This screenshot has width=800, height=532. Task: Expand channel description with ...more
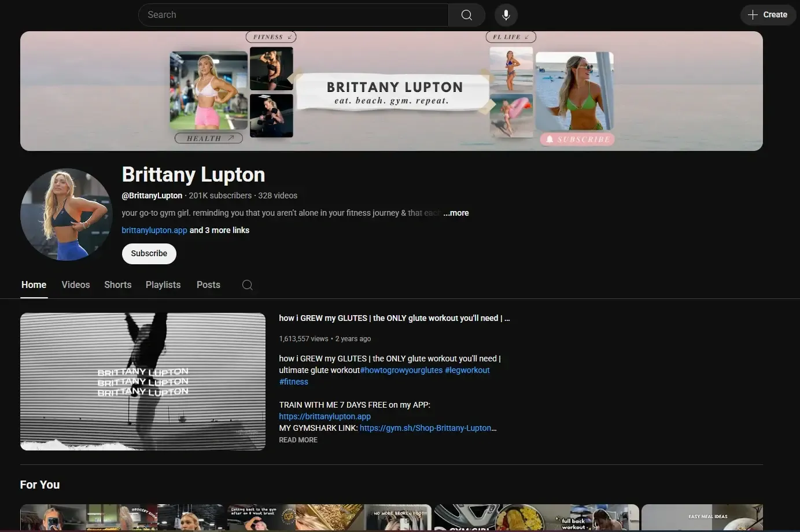click(456, 213)
